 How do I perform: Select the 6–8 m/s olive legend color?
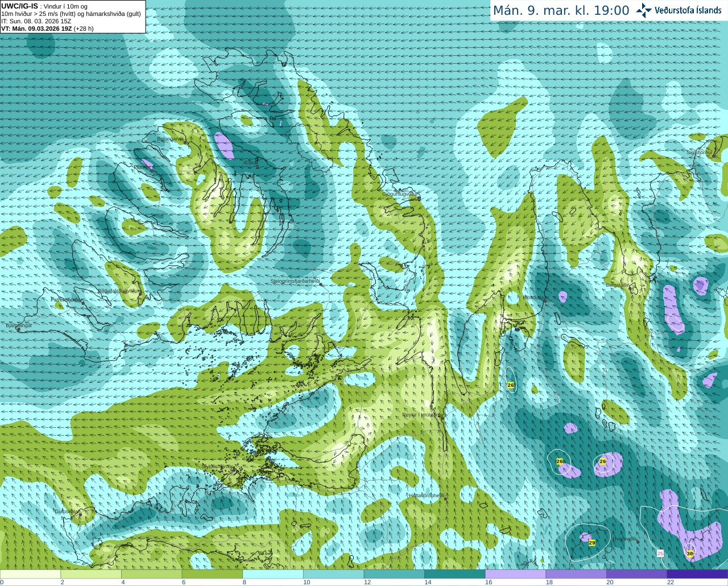click(x=212, y=574)
